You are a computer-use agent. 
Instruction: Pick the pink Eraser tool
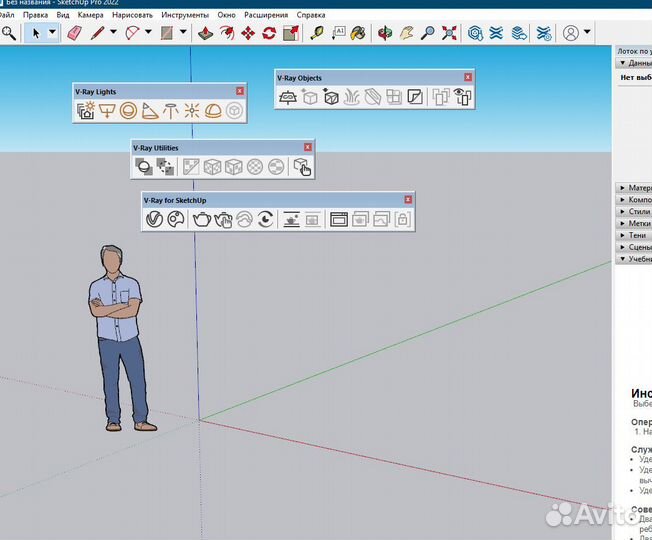pos(74,33)
